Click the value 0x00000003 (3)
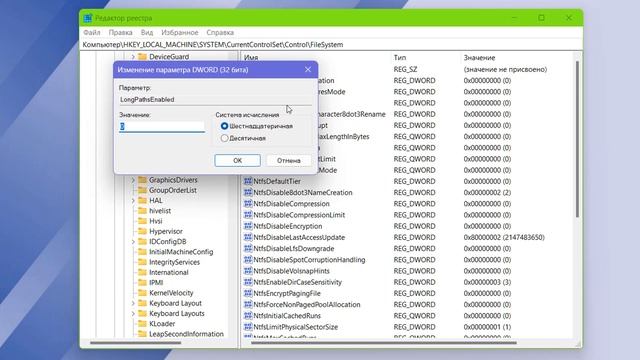This screenshot has height=360, width=640. coord(487,282)
